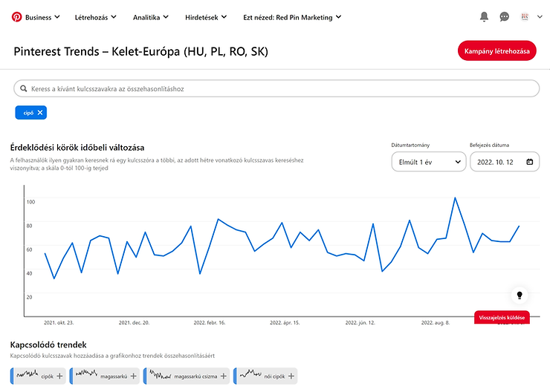Click plus icon on magassarkú csizma trend
Image resolution: width=550 pixels, height=392 pixels.
[x=224, y=376]
